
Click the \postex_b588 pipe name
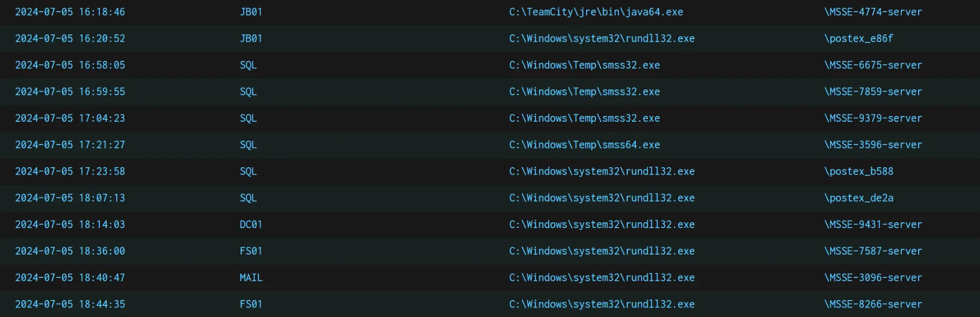(x=858, y=171)
